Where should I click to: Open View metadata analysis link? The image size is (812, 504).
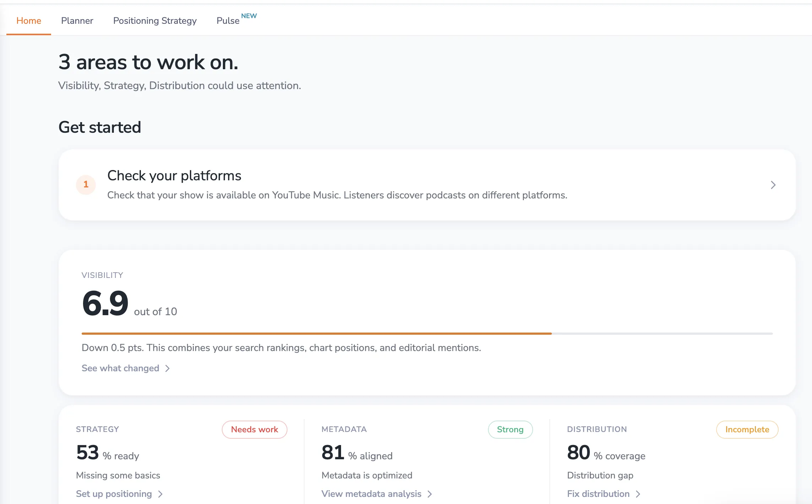coord(371,494)
